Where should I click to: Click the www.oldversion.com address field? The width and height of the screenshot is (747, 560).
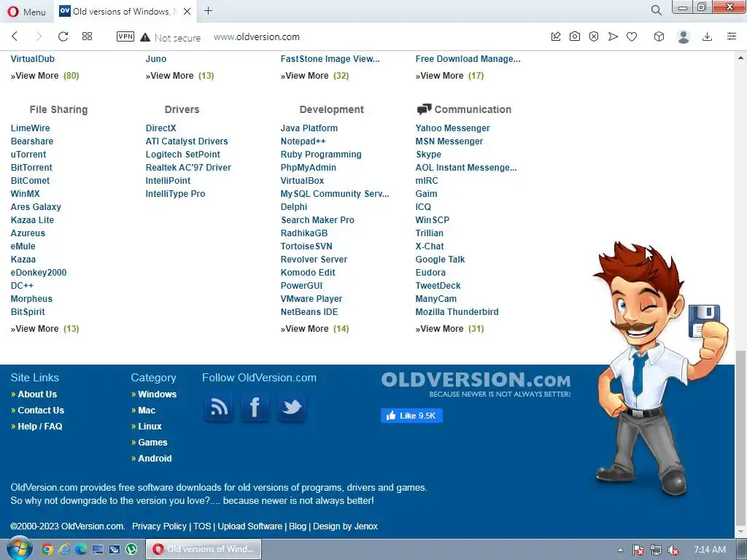tap(256, 36)
